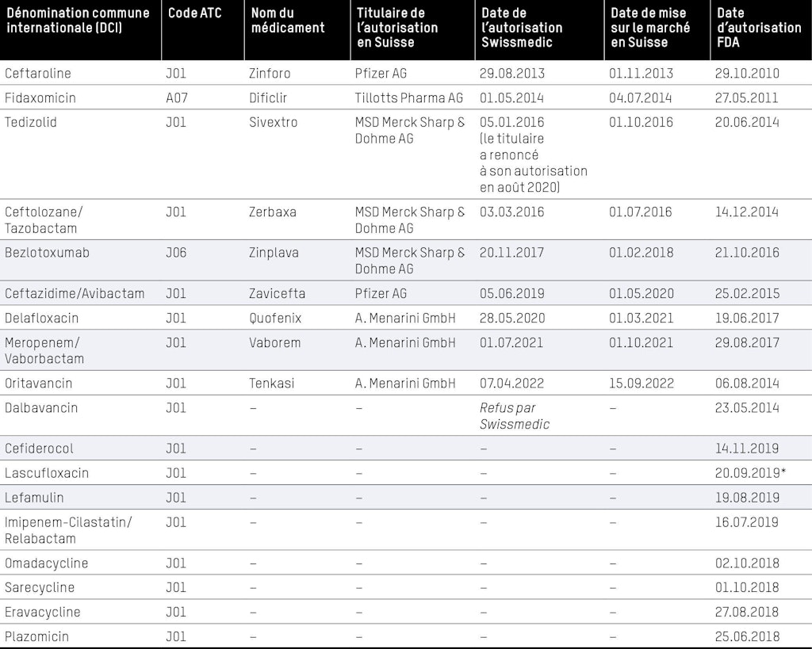Click the "Date de l'autorisation Swissmedic" header
Image resolution: width=812 pixels, height=649 pixels.
click(522, 28)
